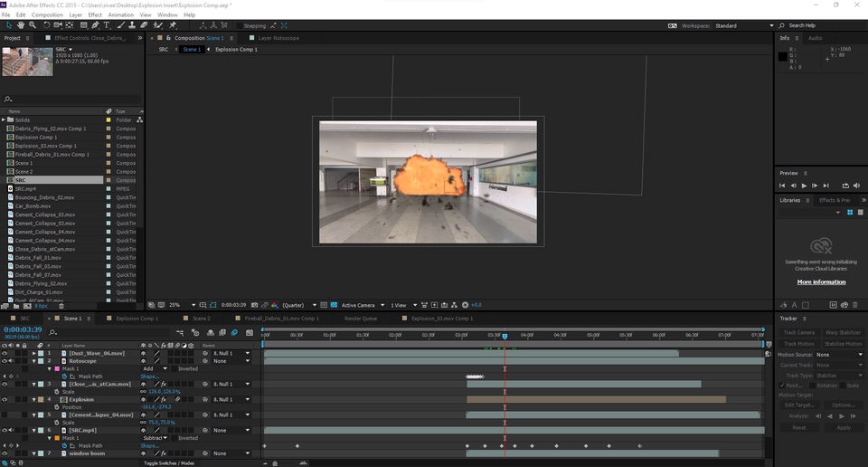The width and height of the screenshot is (868, 467).
Task: Click the Draft 3D icon in timeline
Action: point(195,332)
